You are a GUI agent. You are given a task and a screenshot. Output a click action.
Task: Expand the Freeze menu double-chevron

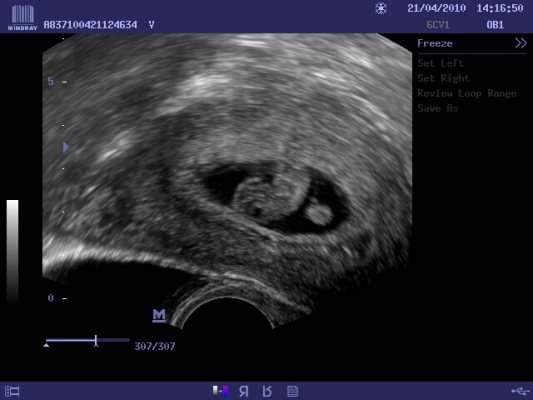point(520,43)
